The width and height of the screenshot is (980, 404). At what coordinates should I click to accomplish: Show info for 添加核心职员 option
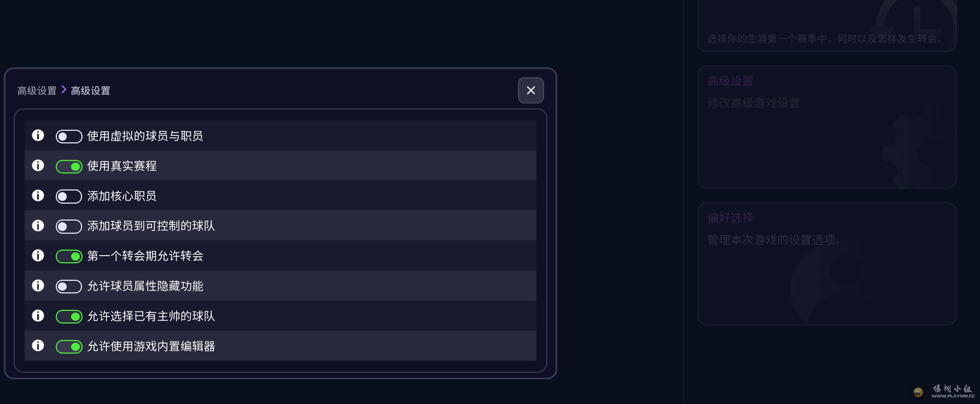pos(38,195)
